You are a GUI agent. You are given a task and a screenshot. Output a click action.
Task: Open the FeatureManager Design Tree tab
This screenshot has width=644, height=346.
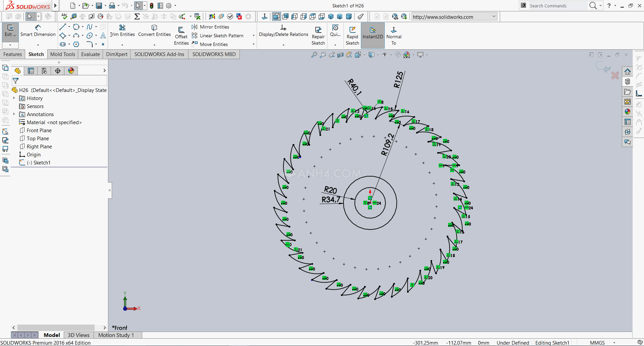point(17,71)
